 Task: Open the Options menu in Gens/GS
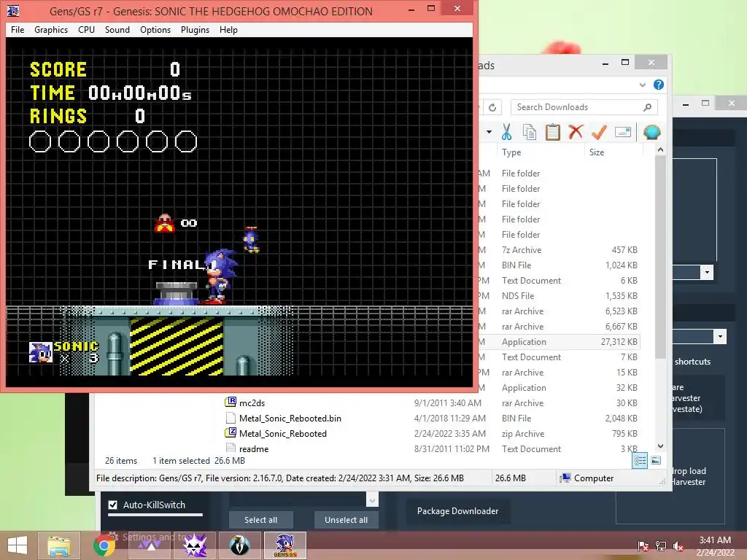(x=155, y=29)
